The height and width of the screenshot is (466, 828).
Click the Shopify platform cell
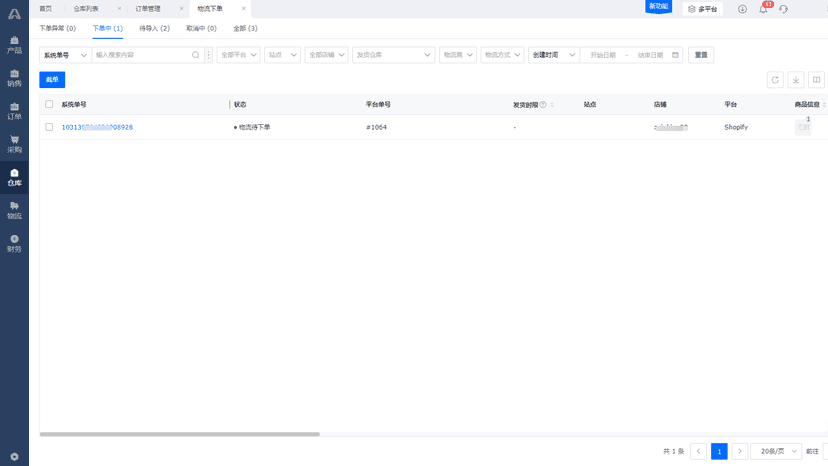(736, 127)
